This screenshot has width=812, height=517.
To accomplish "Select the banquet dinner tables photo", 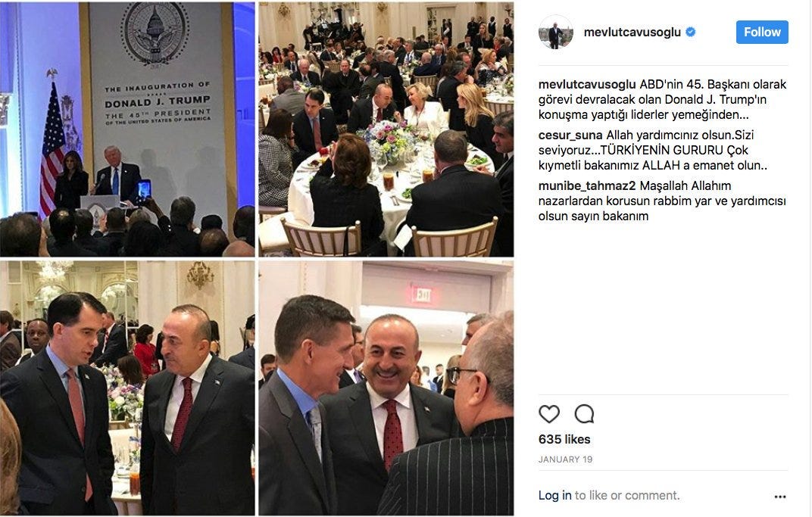I will tap(386, 129).
